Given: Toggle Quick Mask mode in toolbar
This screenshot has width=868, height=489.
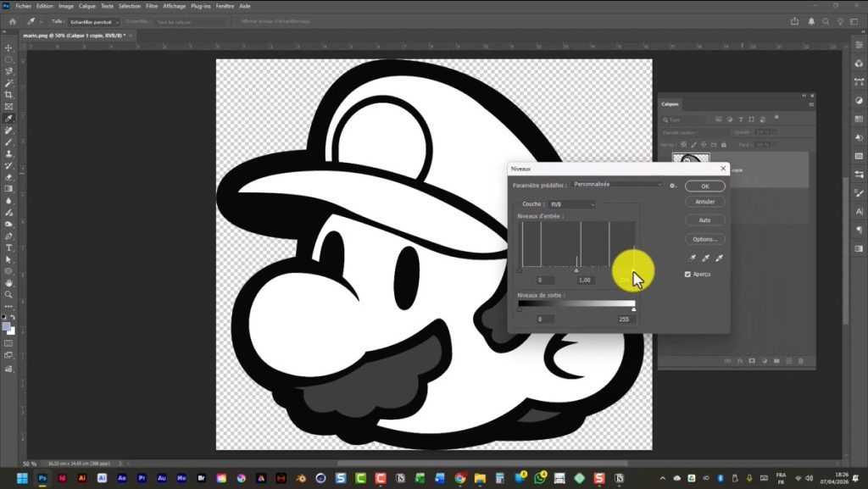Looking at the screenshot, I should point(8,343).
